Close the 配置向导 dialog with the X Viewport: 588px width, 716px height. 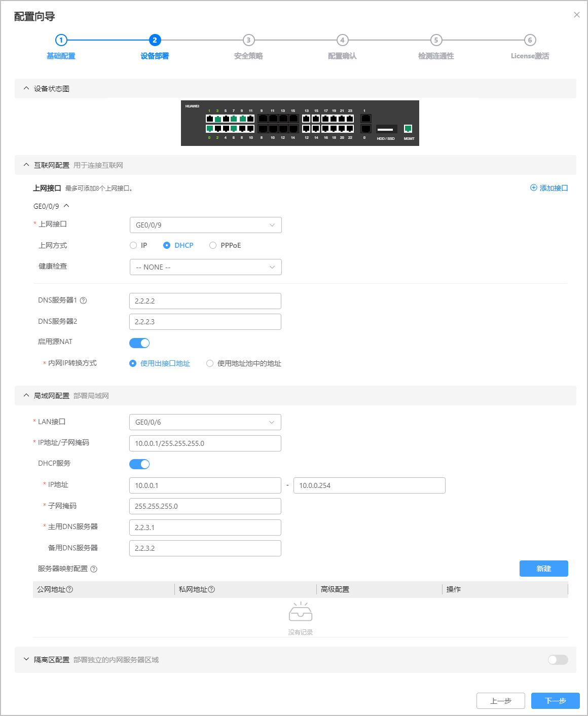pos(576,15)
